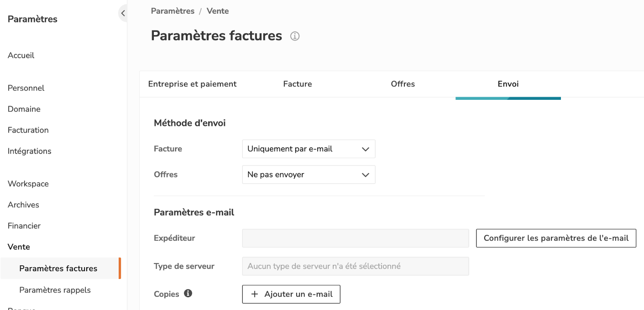Click the Méthode d'envoi heading

click(x=190, y=123)
